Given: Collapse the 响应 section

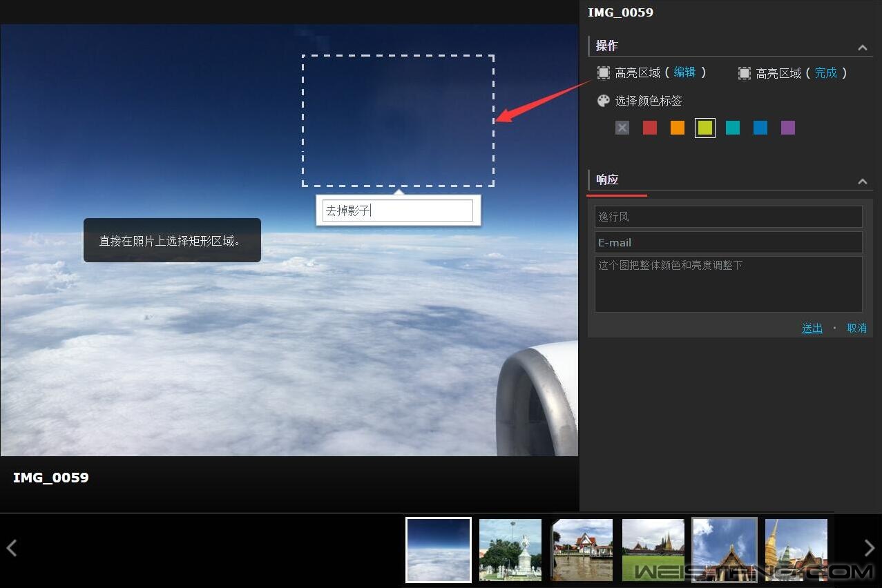Looking at the screenshot, I should [x=863, y=182].
